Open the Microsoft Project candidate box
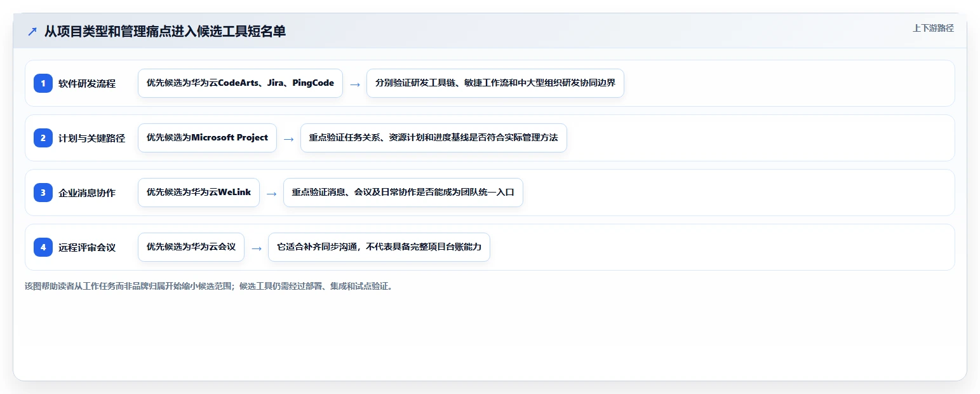 click(207, 138)
